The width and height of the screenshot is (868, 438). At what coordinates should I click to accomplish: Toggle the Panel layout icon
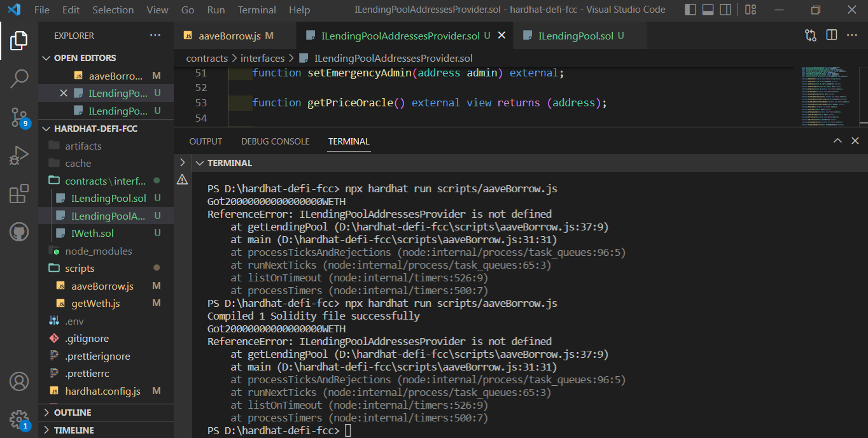[x=708, y=10]
